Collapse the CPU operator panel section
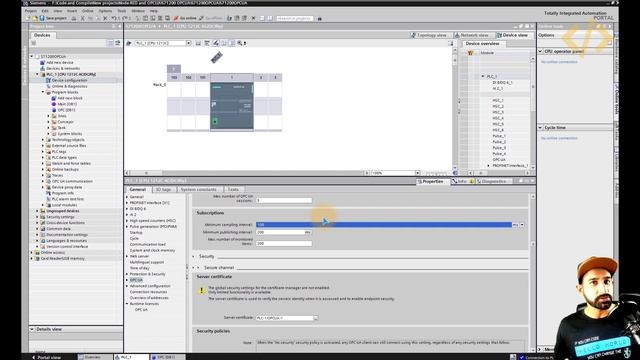The width and height of the screenshot is (640, 360). (x=540, y=52)
